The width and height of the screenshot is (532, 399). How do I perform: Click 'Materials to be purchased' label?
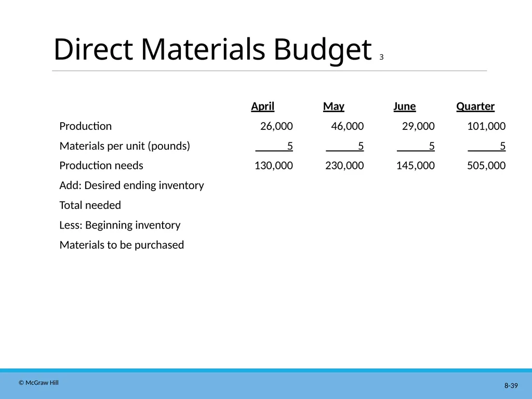coord(122,245)
